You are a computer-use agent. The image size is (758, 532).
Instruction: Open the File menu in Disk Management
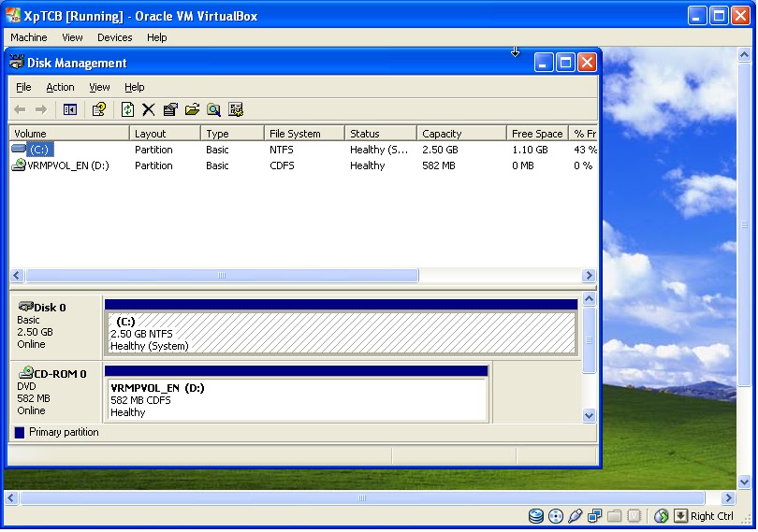(23, 88)
